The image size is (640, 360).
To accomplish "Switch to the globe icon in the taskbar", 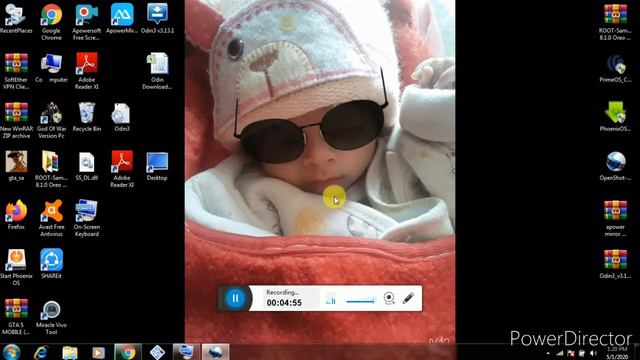I will coord(216,352).
